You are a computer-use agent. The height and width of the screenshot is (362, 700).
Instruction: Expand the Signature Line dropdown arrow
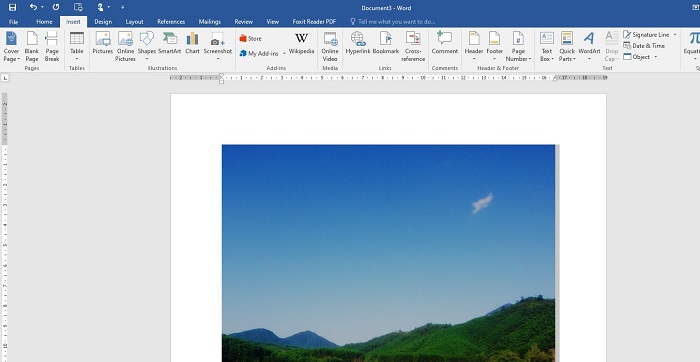tap(675, 34)
